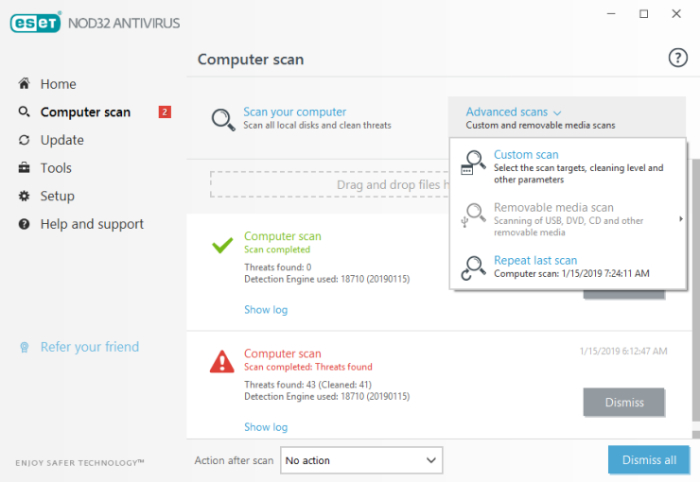Click the timestamp 1/15/2019 6:12:47 AM

coord(623,351)
